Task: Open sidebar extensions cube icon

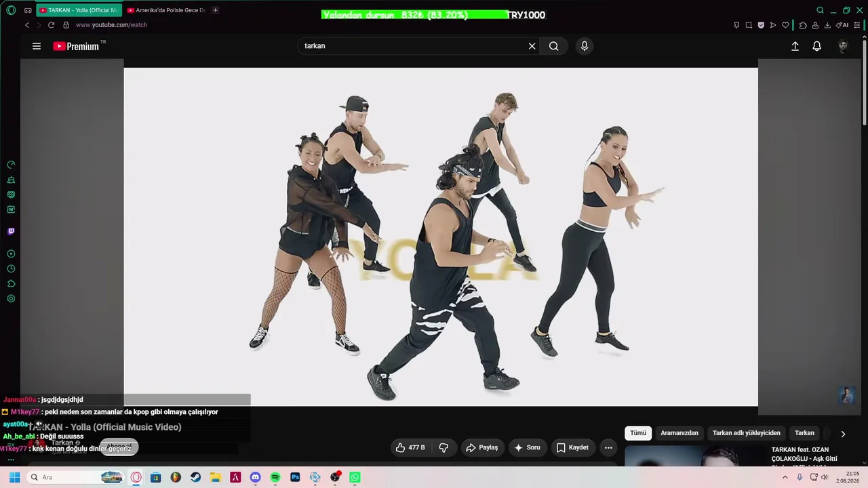Action: 11,284
